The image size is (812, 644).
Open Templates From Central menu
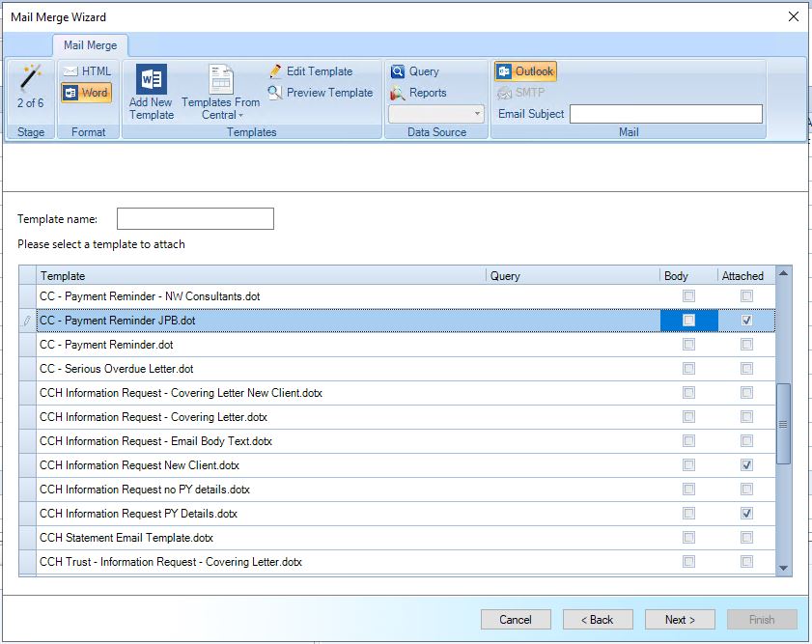click(220, 93)
